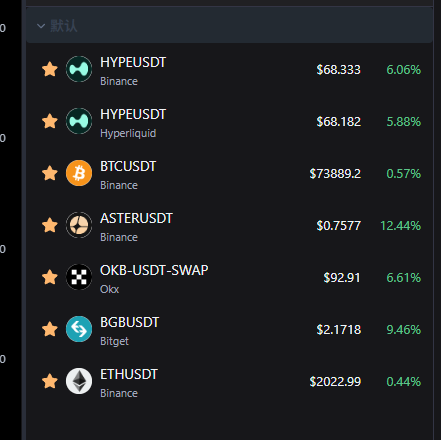
Task: Open the HYPEUSDT pair listed on Binance
Action: (x=133, y=63)
